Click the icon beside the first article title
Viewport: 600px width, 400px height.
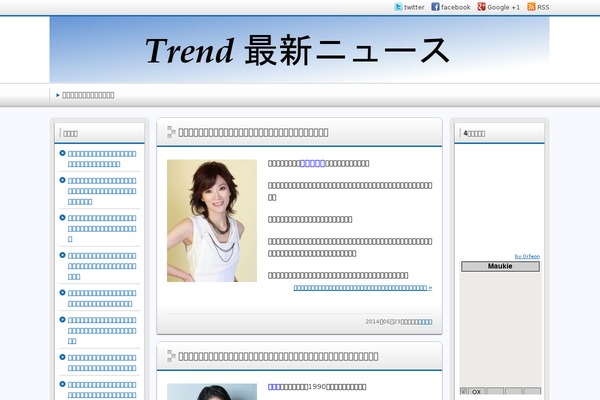point(171,132)
